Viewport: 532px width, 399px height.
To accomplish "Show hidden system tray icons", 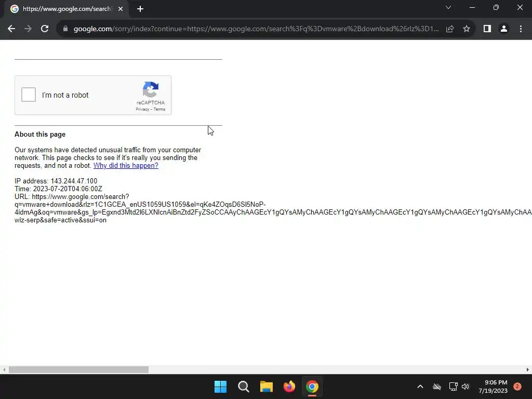I will (x=420, y=387).
